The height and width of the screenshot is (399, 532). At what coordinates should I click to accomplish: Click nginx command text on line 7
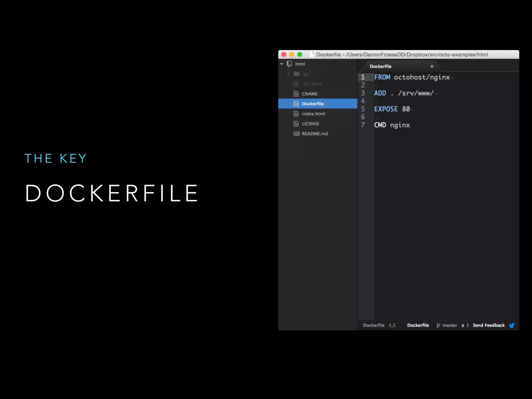coord(400,125)
